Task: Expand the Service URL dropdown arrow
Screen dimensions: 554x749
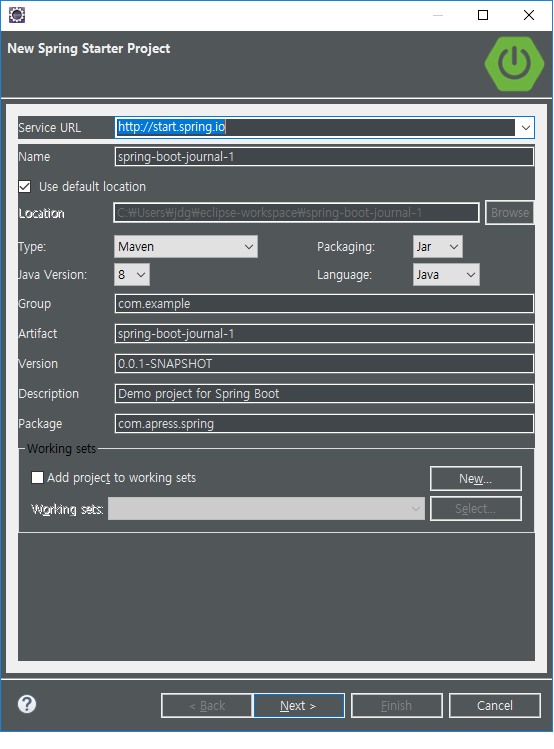Action: tap(525, 128)
